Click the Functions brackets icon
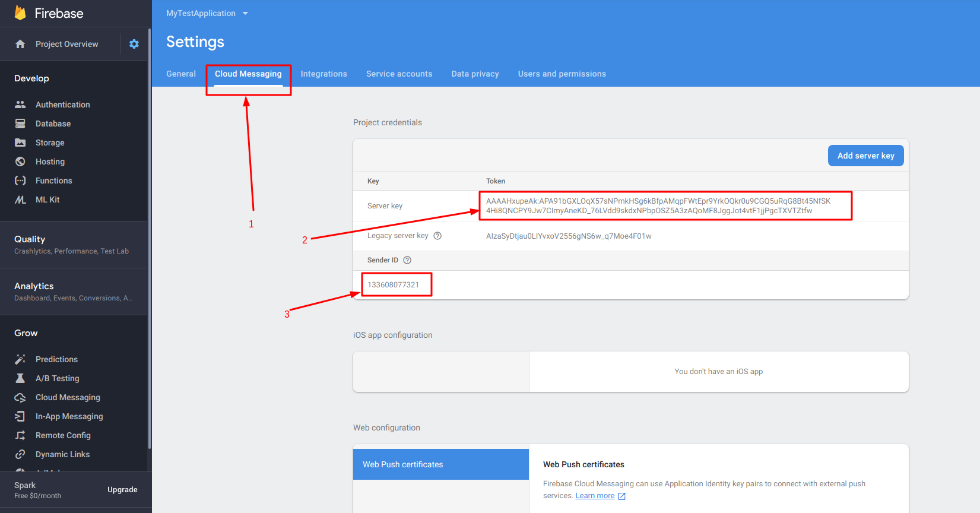 tap(20, 180)
